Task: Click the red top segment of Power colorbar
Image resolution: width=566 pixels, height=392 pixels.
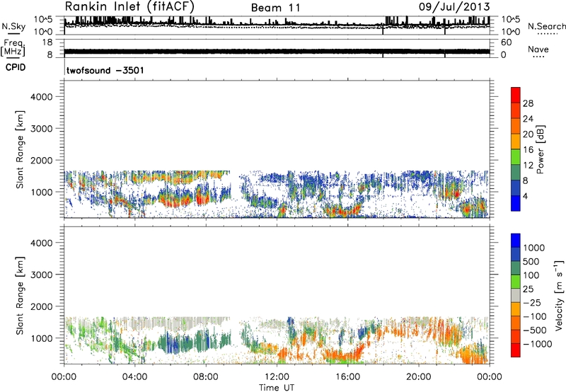Action: click(x=516, y=95)
